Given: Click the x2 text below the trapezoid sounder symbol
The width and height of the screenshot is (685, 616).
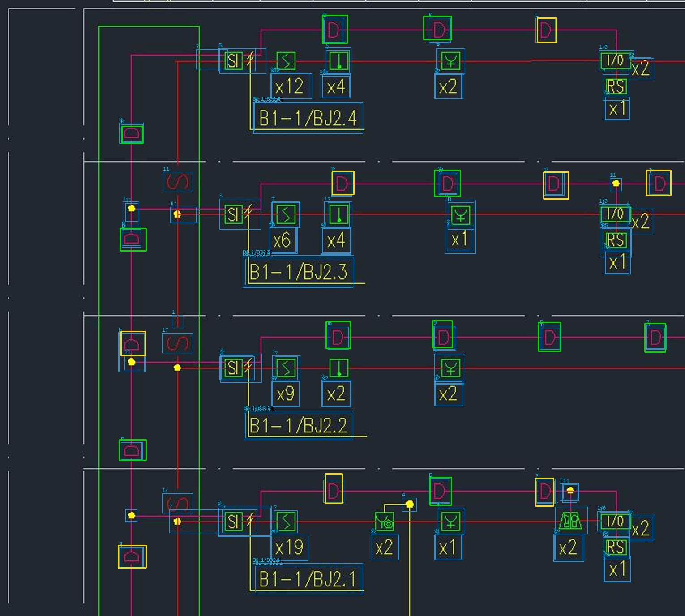Looking at the screenshot, I should coord(569,547).
